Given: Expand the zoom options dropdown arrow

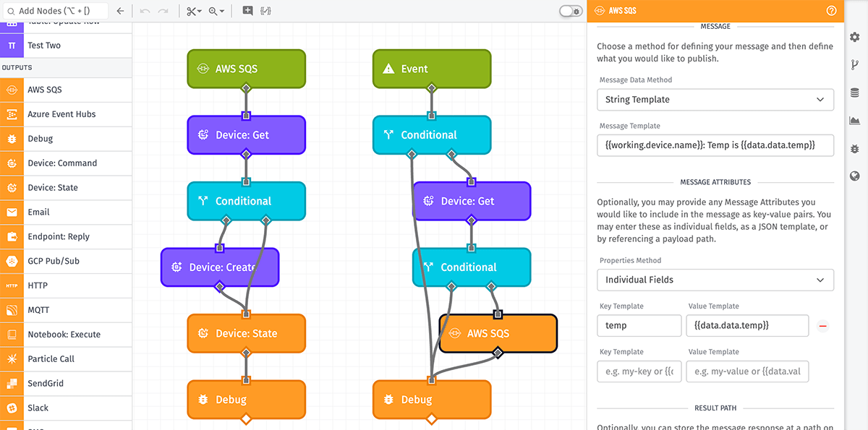Looking at the screenshot, I should 221,11.
